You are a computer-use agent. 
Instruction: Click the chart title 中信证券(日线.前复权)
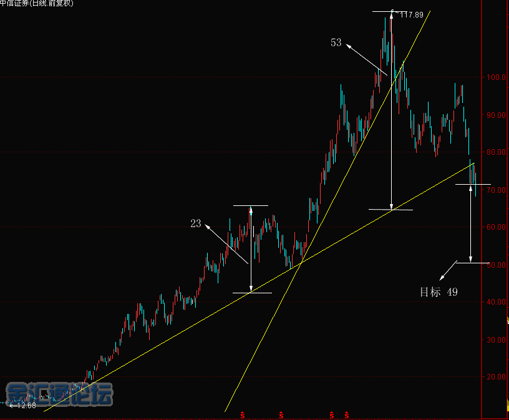point(37,3)
